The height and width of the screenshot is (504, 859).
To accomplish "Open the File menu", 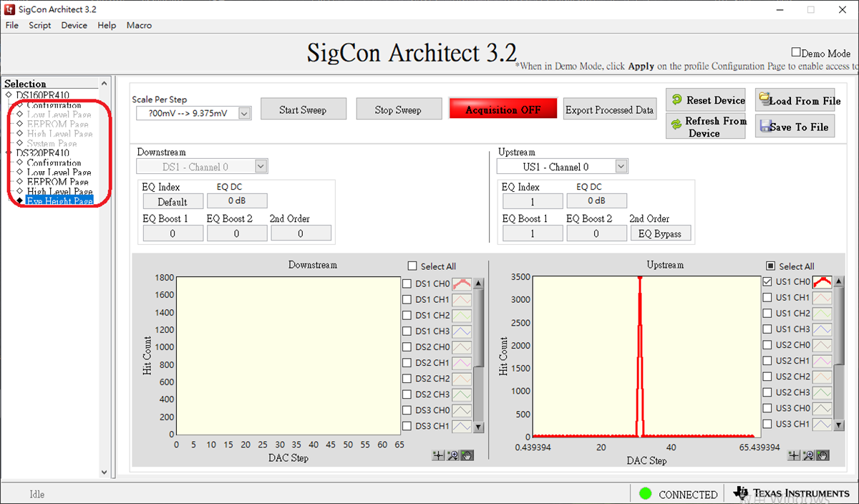I will tap(12, 25).
